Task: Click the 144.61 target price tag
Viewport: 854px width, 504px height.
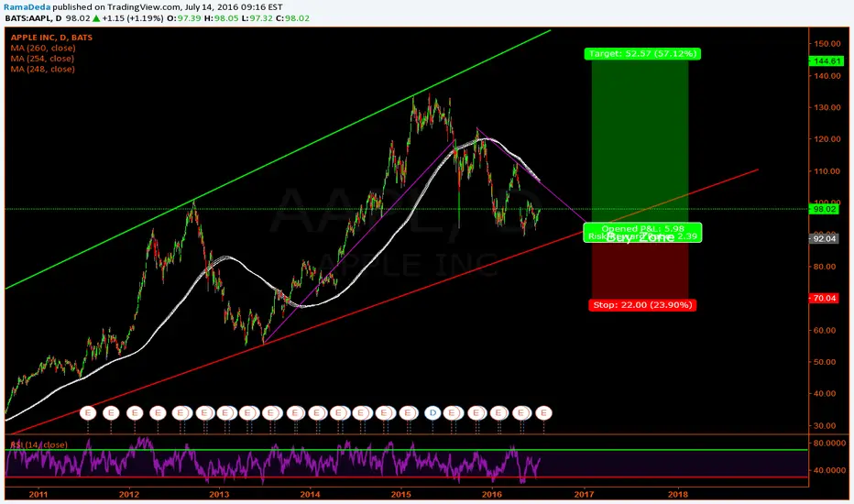Action: click(825, 61)
